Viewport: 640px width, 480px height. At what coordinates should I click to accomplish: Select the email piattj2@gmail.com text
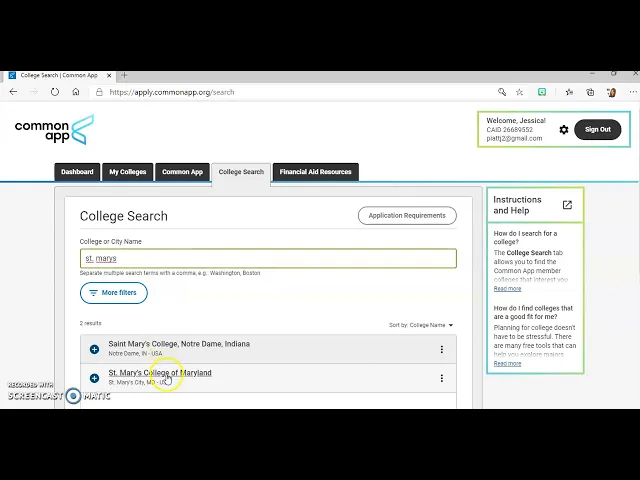(514, 138)
